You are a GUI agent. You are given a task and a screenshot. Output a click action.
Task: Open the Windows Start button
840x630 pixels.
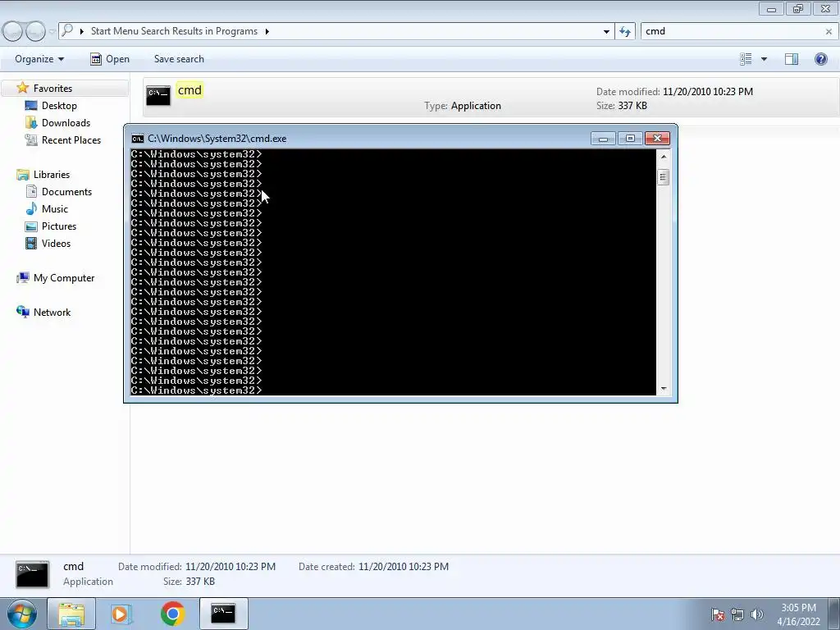click(22, 614)
